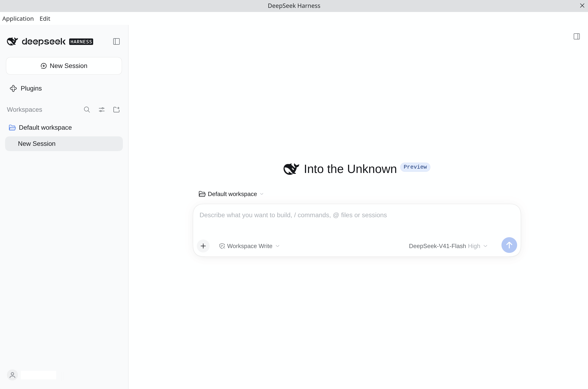The height and width of the screenshot is (389, 588).
Task: Expand Default workspace dropdown above the prompt box
Action: tap(231, 194)
